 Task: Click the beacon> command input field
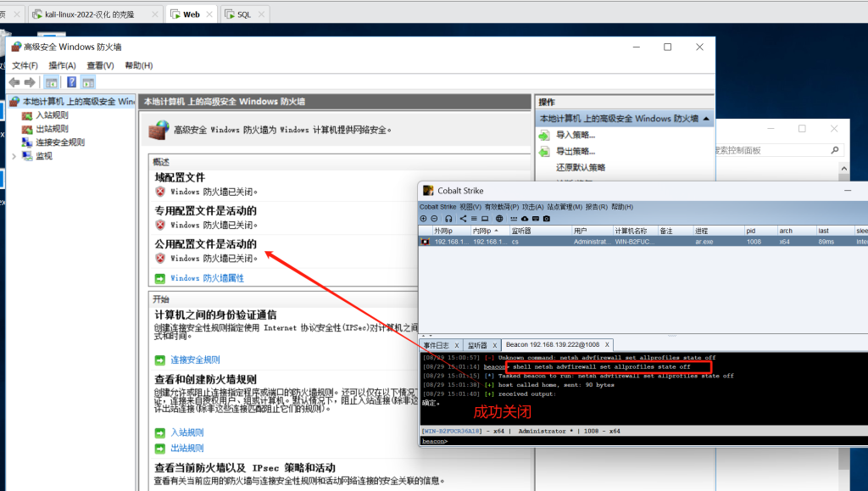click(656, 441)
